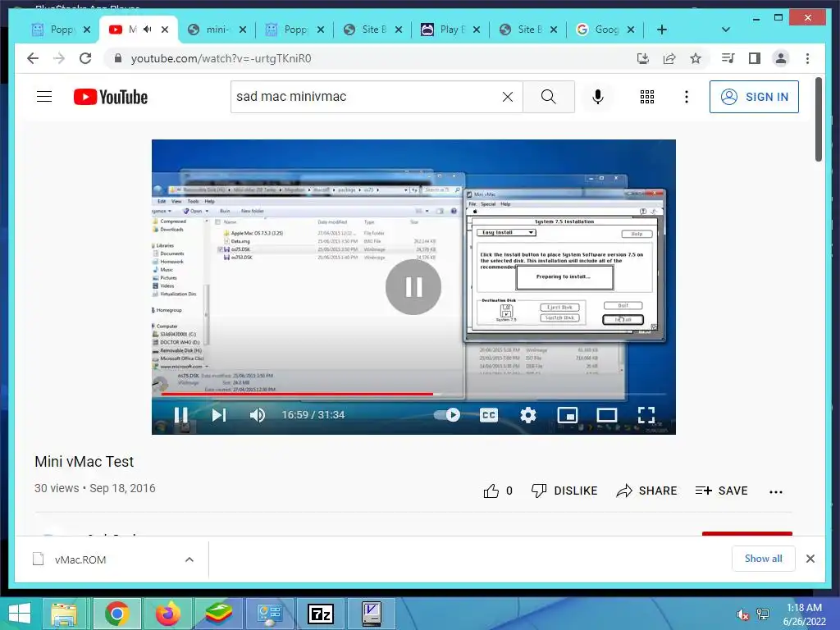The width and height of the screenshot is (840, 630).
Task: Click the browser forward arrow
Action: click(59, 58)
